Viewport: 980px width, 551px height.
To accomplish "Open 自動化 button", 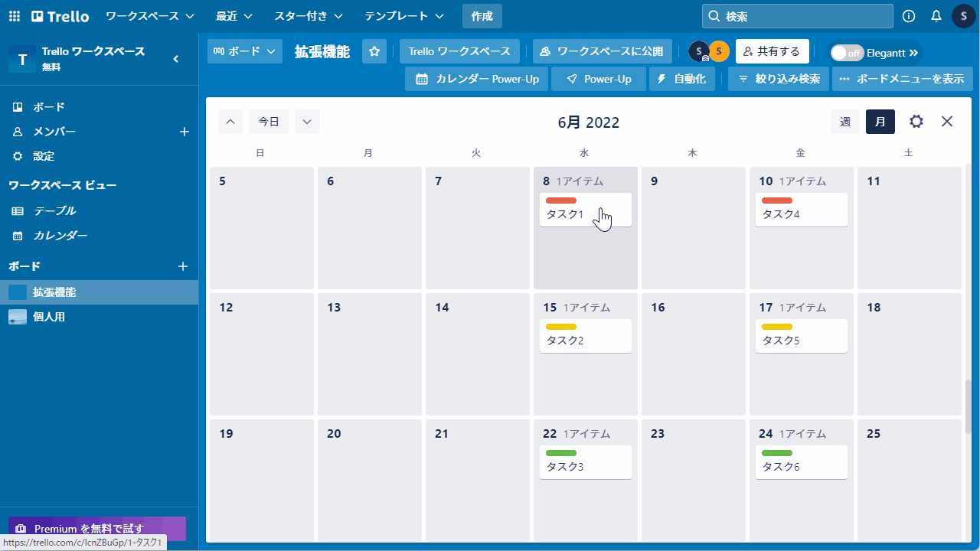I will [x=682, y=79].
